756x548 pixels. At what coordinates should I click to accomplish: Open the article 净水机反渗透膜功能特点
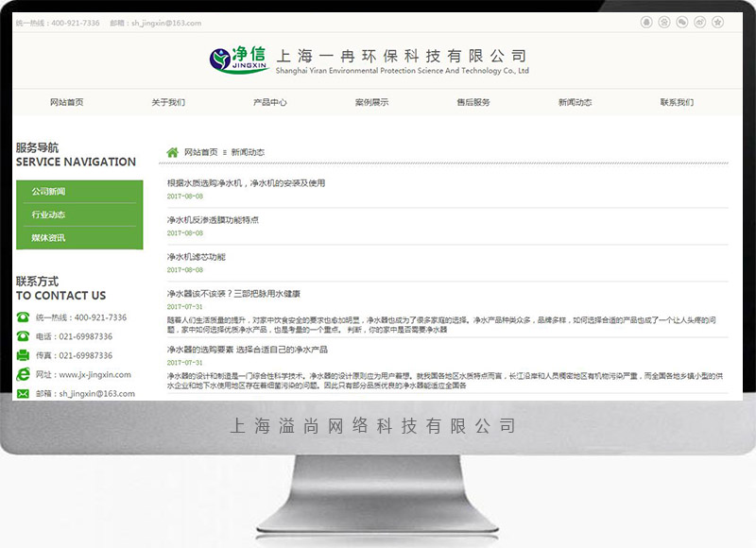coord(213,220)
